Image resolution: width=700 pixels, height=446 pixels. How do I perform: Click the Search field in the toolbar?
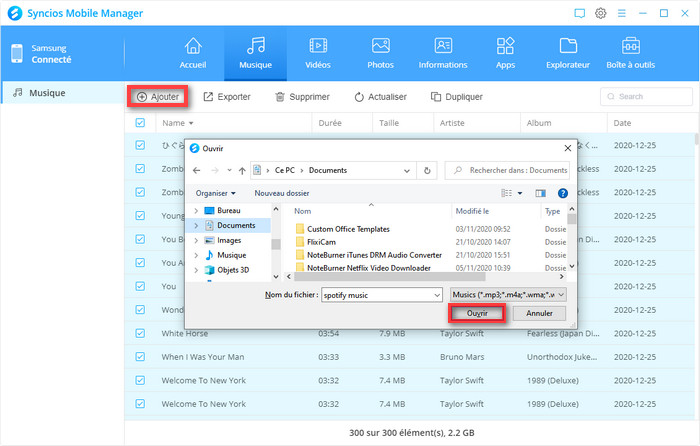click(x=650, y=97)
